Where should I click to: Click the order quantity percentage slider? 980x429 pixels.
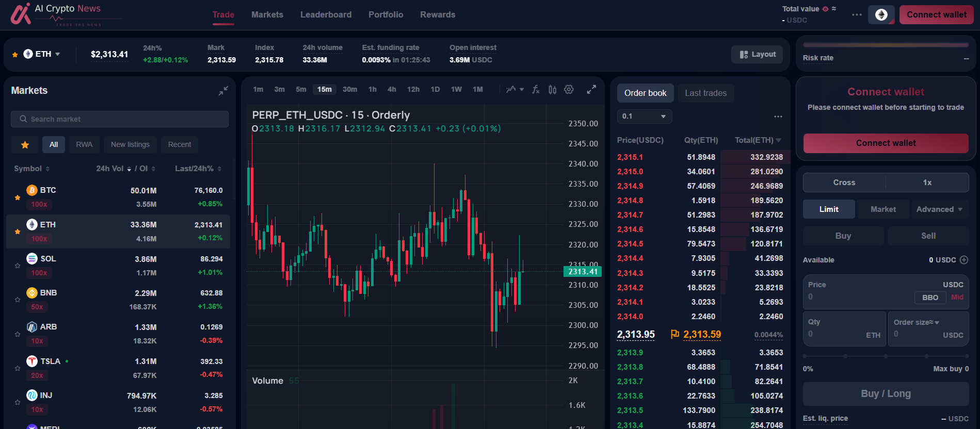click(x=886, y=356)
